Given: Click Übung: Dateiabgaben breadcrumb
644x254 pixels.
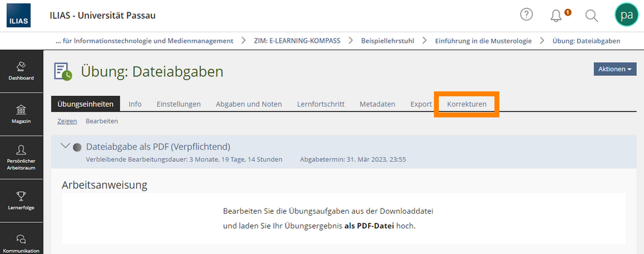Looking at the screenshot, I should click(586, 41).
